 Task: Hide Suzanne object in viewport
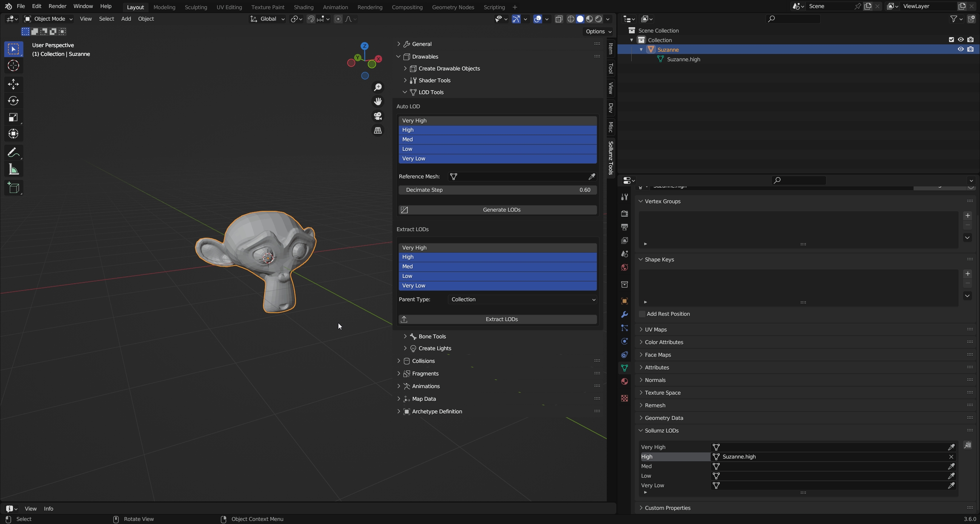tap(960, 49)
